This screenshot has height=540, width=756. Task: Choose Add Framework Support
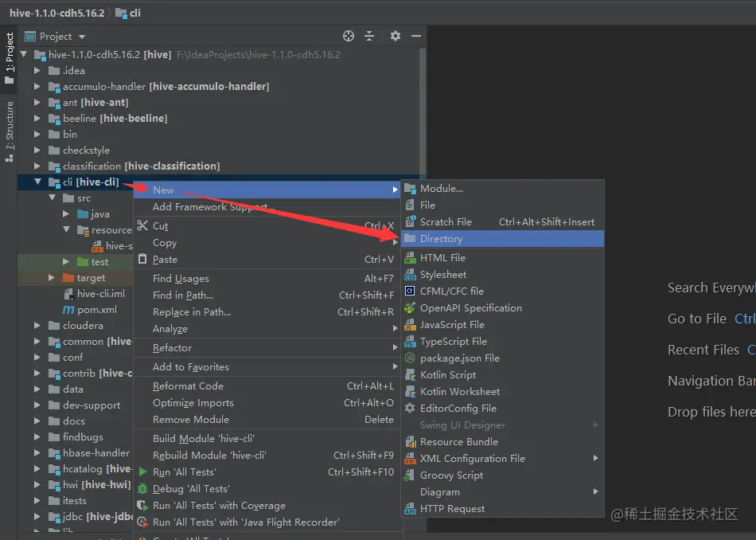(267, 206)
